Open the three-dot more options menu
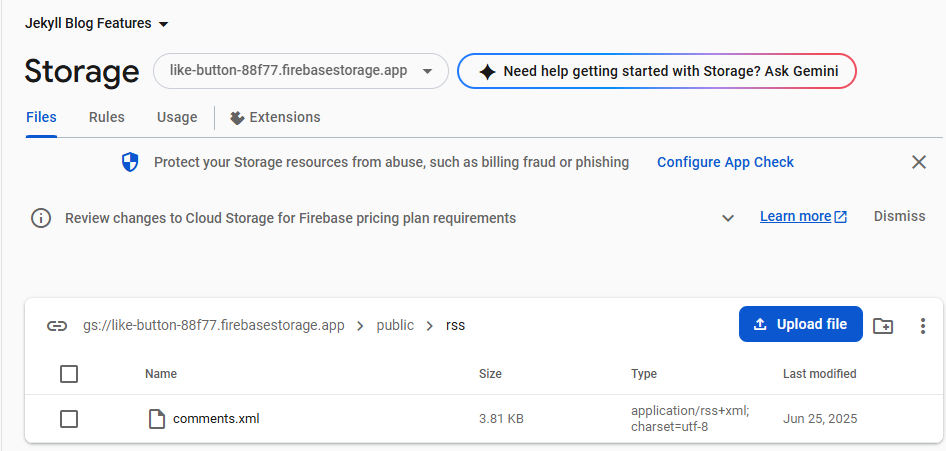Image resolution: width=946 pixels, height=451 pixels. pyautogui.click(x=922, y=326)
